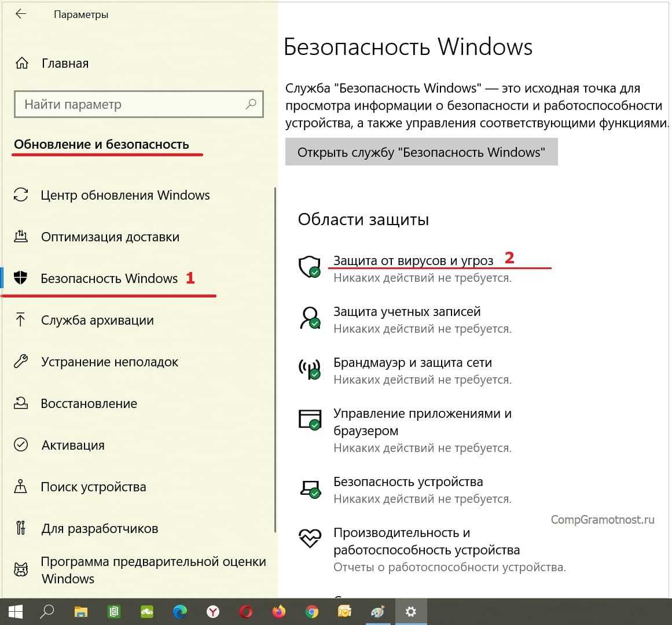The height and width of the screenshot is (625, 672).
Task: Click the magnifier icon in search box
Action: point(251,105)
